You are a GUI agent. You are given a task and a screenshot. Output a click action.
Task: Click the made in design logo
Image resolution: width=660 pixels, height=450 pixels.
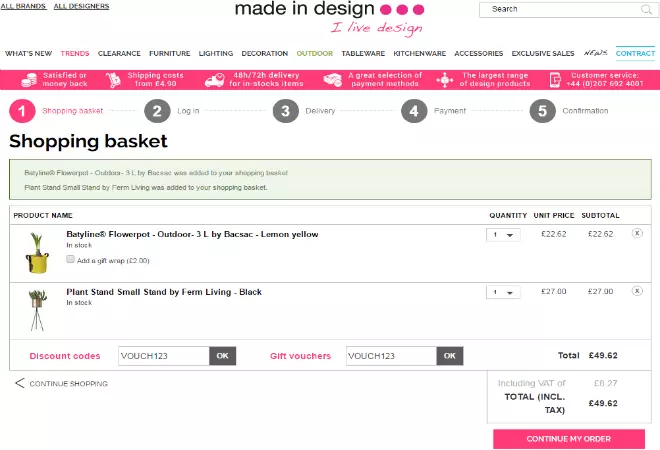(x=329, y=18)
